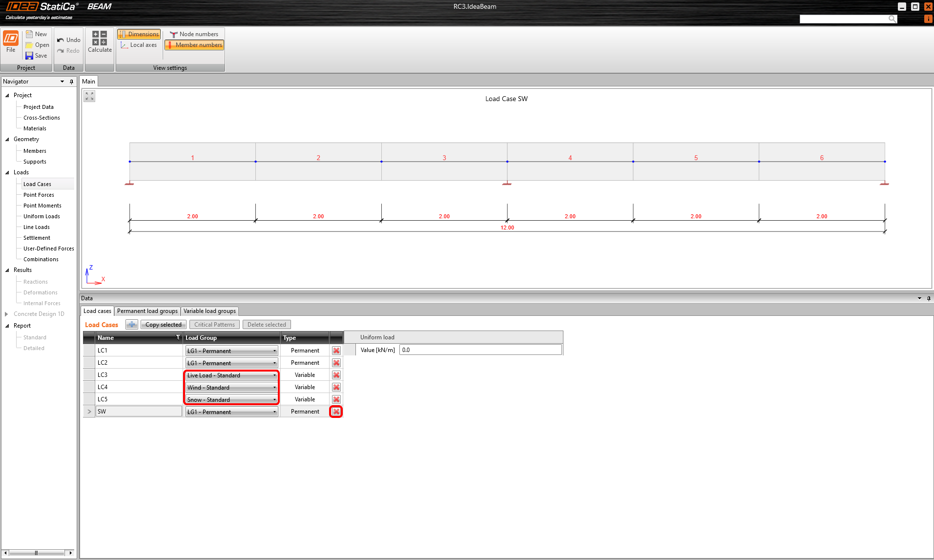Pin the Navigator panel
The image size is (934, 560).
(x=71, y=82)
